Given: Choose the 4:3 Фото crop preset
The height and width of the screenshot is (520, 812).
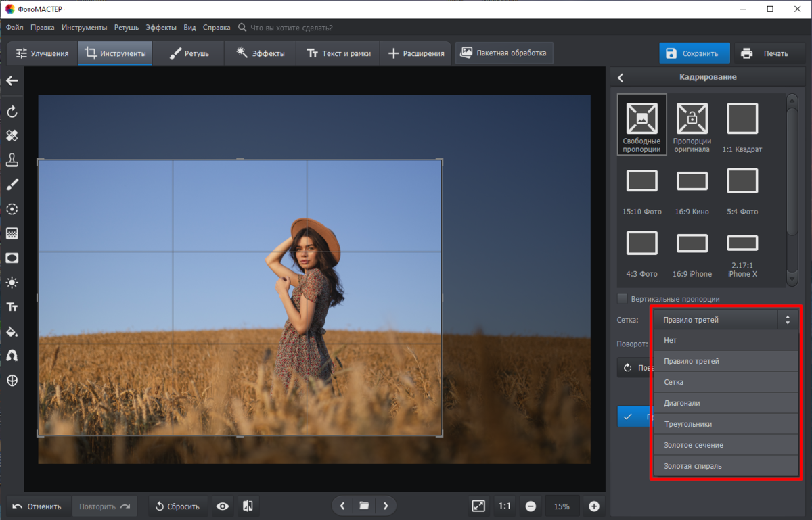Looking at the screenshot, I should [641, 254].
